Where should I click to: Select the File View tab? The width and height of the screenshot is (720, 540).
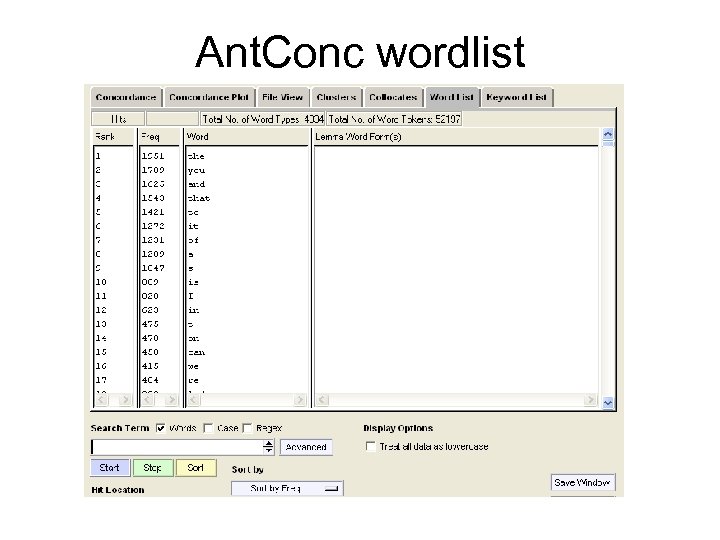(x=282, y=97)
